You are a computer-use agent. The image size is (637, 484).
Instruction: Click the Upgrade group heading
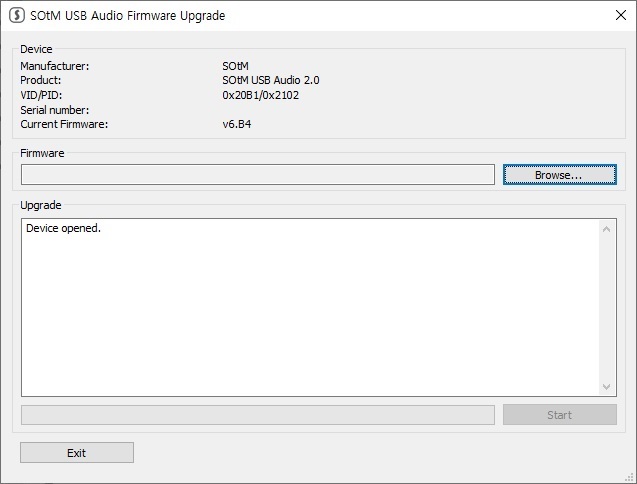41,205
